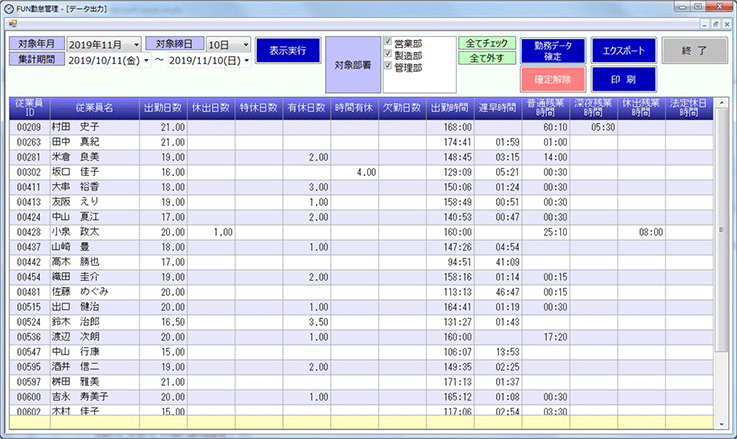The image size is (737, 439).
Task: Toggle the 管理部 department checkbox
Action: (x=390, y=68)
